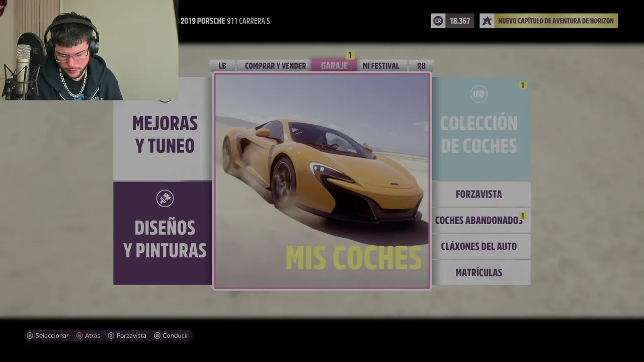Click the LB shoulder tab button

point(222,66)
